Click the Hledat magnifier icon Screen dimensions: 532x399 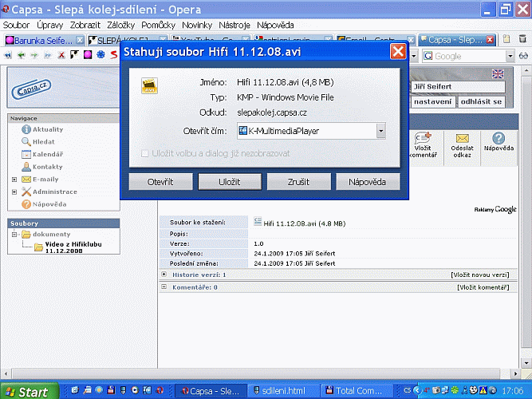[x=26, y=141]
